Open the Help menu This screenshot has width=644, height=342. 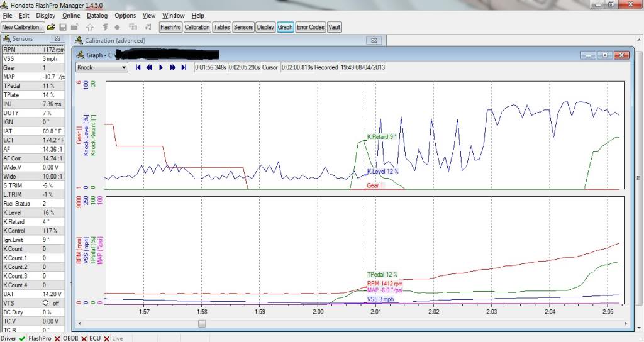197,16
